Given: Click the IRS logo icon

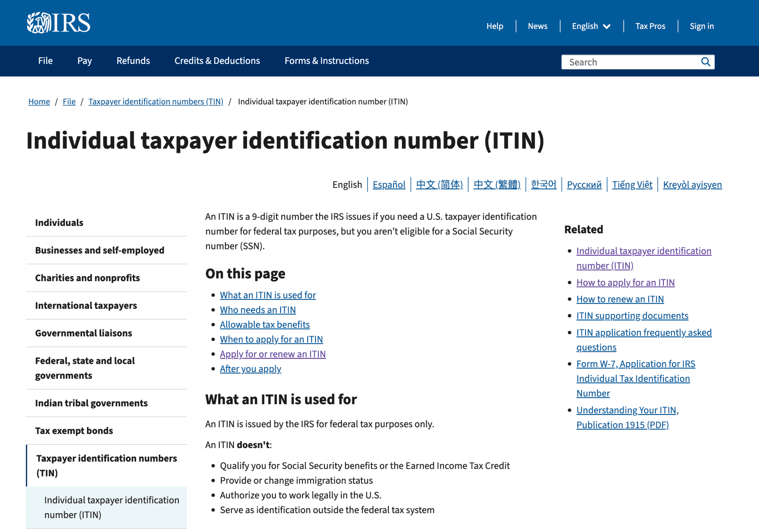Looking at the screenshot, I should [x=58, y=23].
